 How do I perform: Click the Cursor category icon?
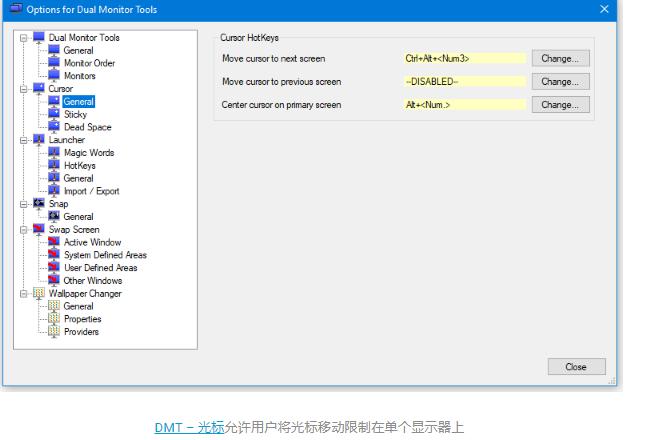(x=39, y=89)
